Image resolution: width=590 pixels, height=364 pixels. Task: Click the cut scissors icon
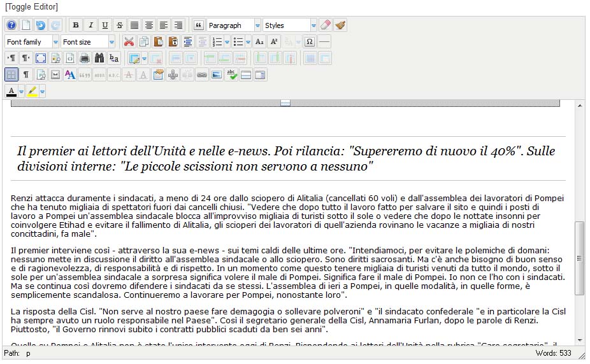[129, 42]
